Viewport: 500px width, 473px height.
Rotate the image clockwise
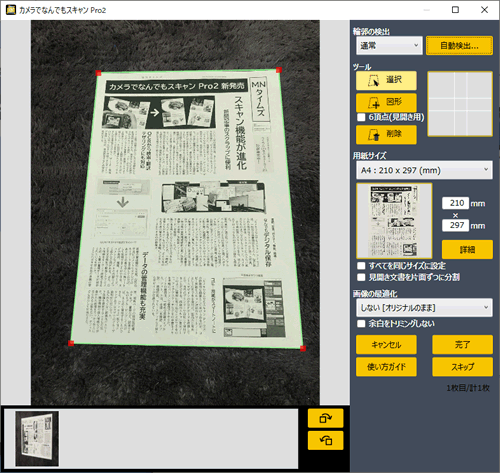click(x=325, y=418)
